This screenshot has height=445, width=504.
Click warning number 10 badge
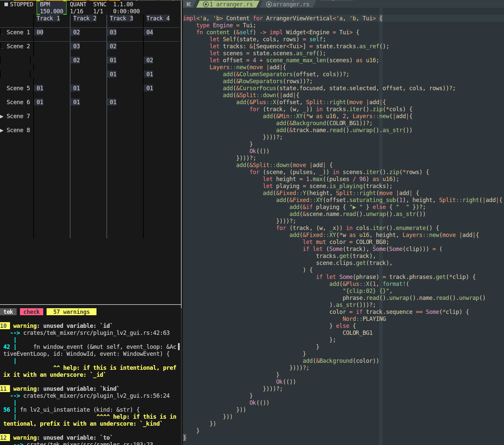point(5,326)
